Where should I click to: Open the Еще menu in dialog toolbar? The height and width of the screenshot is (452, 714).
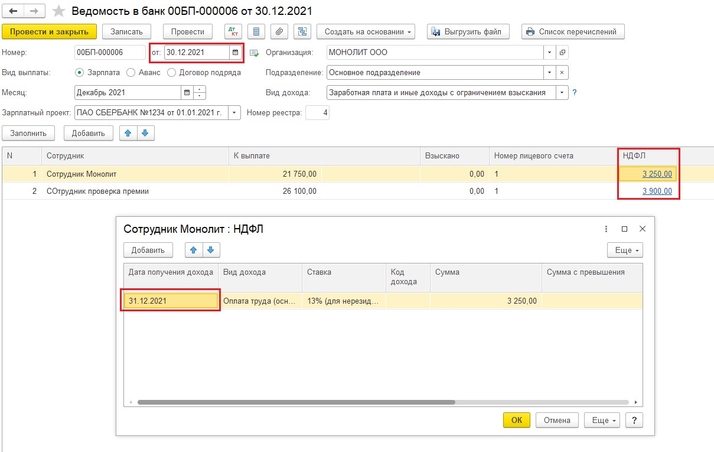click(625, 250)
